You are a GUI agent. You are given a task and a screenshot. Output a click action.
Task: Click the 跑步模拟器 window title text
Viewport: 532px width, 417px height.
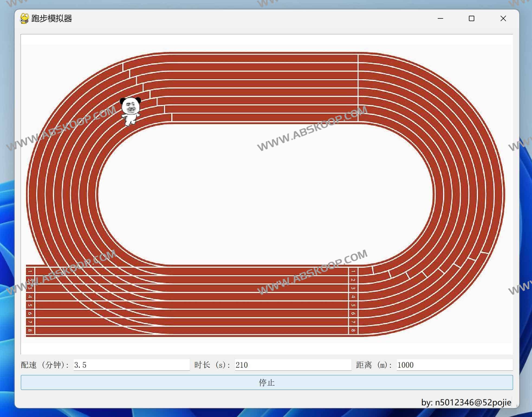(52, 18)
